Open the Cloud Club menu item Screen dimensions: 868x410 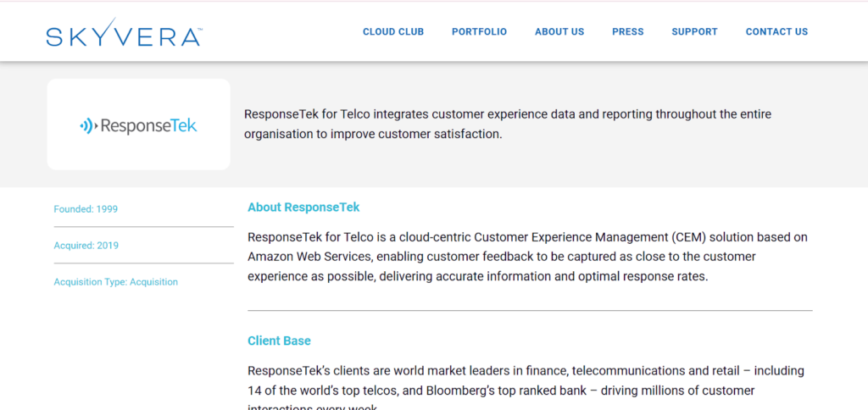click(393, 31)
